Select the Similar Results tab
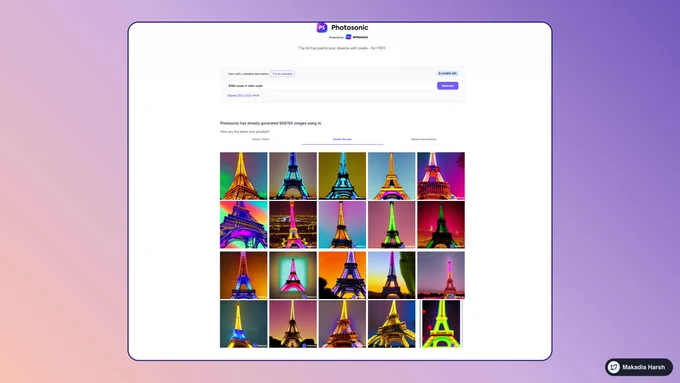The height and width of the screenshot is (383, 680). [342, 139]
